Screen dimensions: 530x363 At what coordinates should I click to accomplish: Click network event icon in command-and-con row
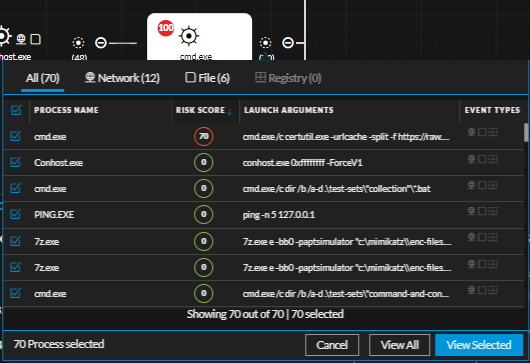click(471, 290)
